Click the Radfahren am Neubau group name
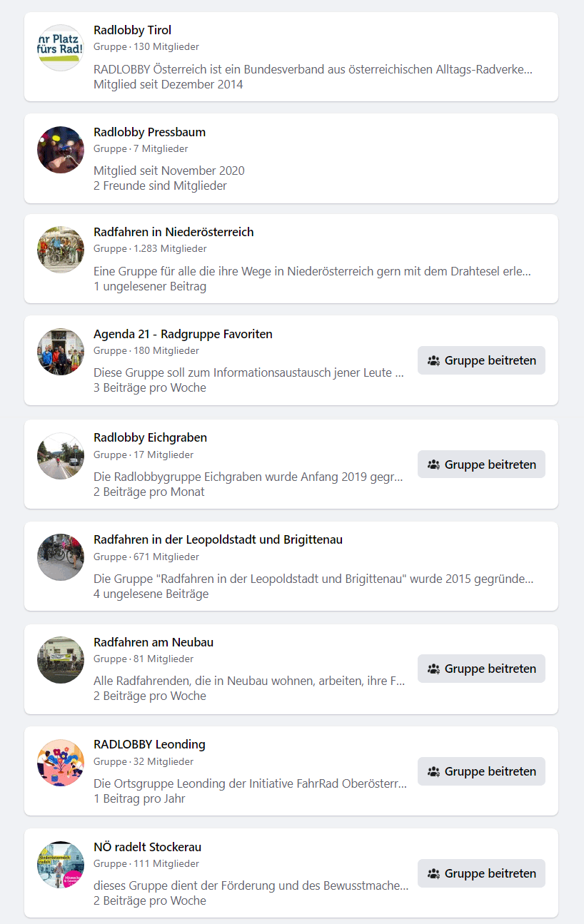 pos(153,642)
